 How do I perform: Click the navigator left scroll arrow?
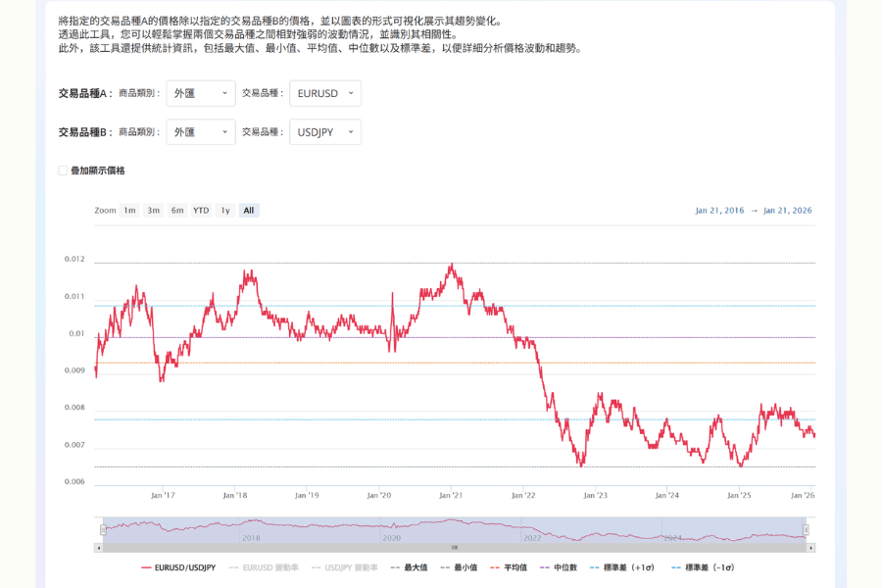pyautogui.click(x=98, y=548)
